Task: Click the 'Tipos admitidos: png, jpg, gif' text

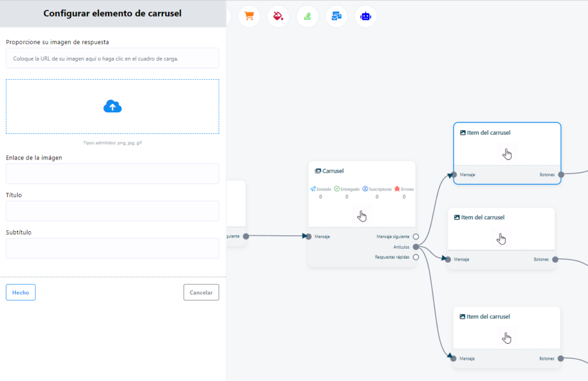Action: [x=113, y=143]
